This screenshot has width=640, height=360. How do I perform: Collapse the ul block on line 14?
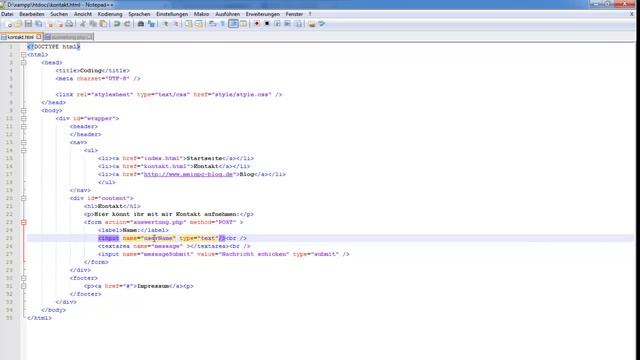[x=24, y=150]
